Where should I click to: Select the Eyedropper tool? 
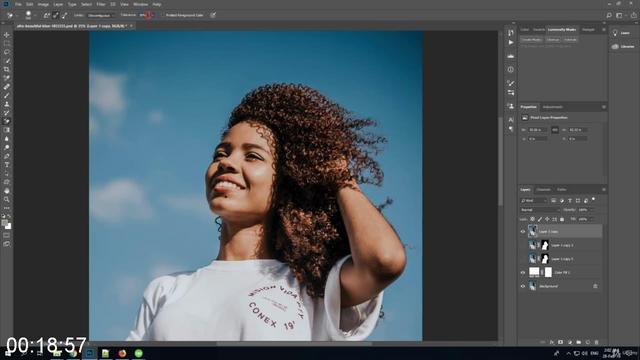(7, 78)
